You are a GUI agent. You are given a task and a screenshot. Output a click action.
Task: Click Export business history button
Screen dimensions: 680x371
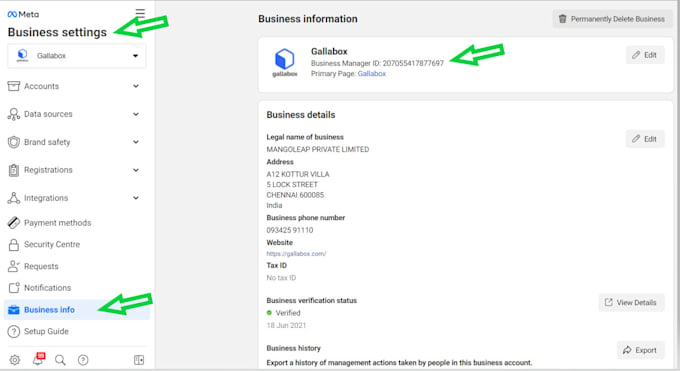[x=640, y=350]
